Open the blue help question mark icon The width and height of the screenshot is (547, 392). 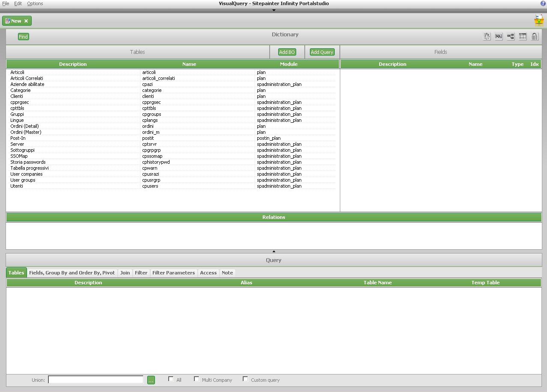pyautogui.click(x=543, y=3)
